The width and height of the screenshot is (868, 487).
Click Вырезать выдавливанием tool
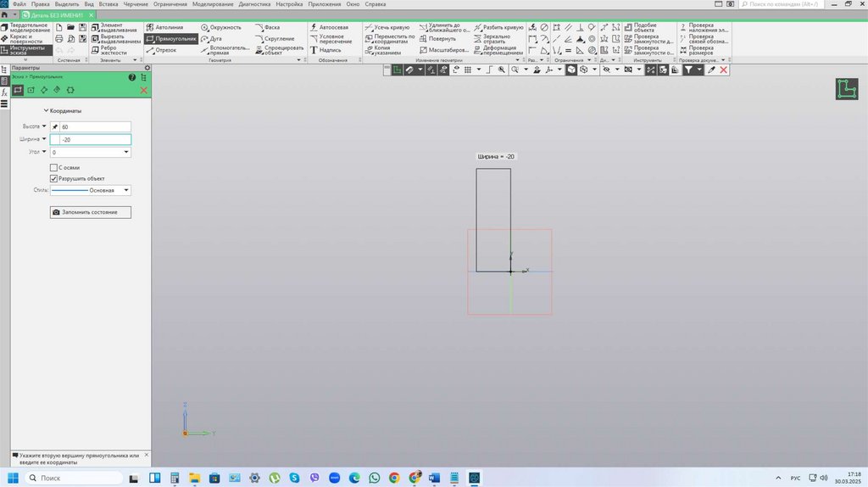coord(116,39)
